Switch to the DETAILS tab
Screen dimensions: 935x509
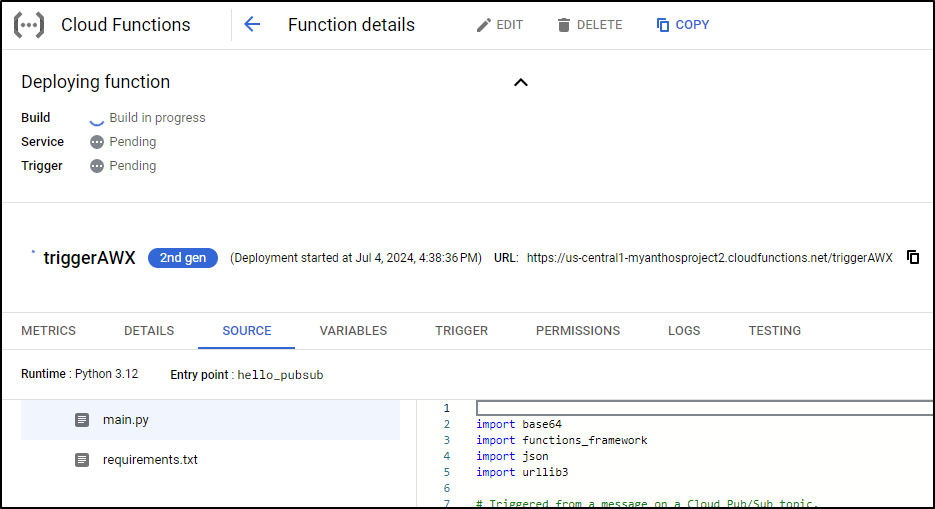tap(149, 331)
